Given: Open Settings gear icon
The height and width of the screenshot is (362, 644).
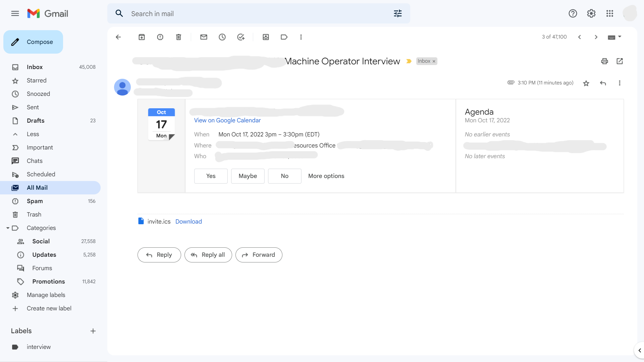Looking at the screenshot, I should point(591,13).
